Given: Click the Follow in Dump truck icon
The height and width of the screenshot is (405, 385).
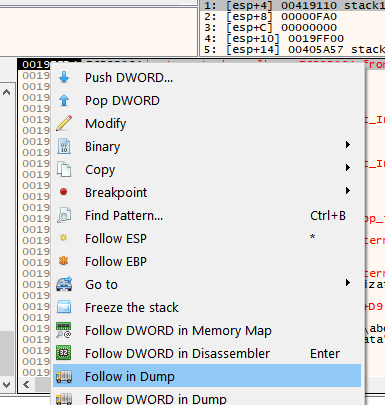Looking at the screenshot, I should pos(64,376).
